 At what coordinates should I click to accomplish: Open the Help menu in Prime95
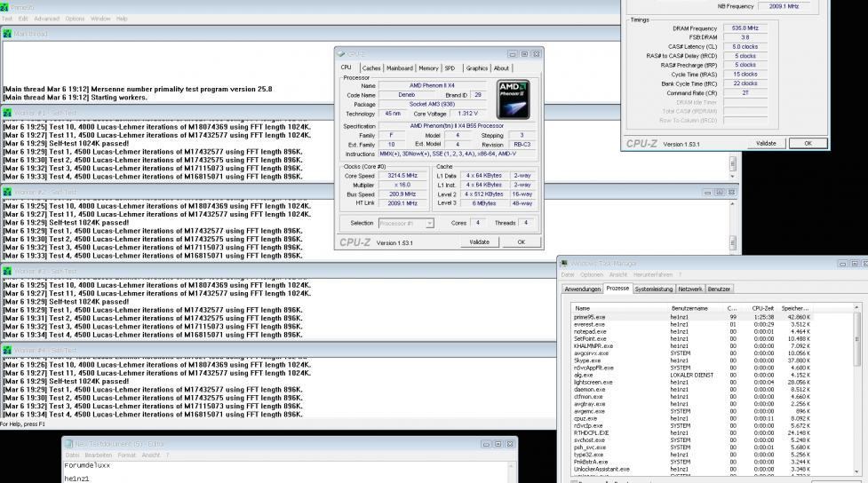pyautogui.click(x=122, y=19)
